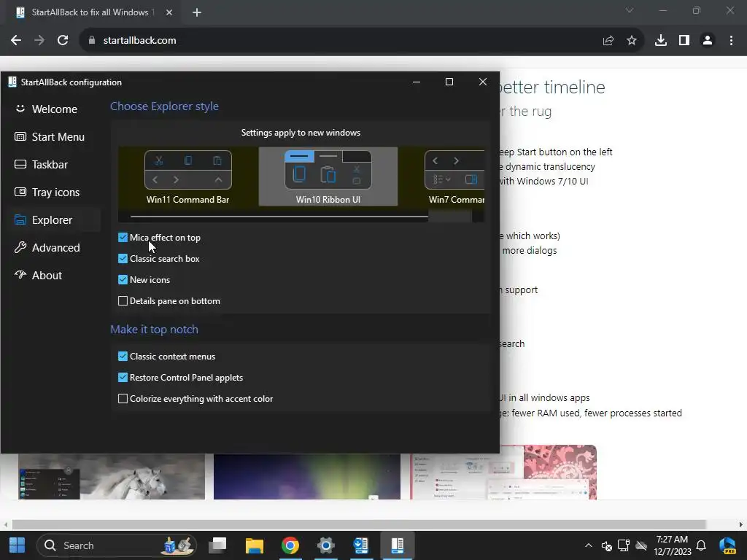Click the Chrome forward arrow
The height and width of the screenshot is (560, 747).
coord(39,41)
